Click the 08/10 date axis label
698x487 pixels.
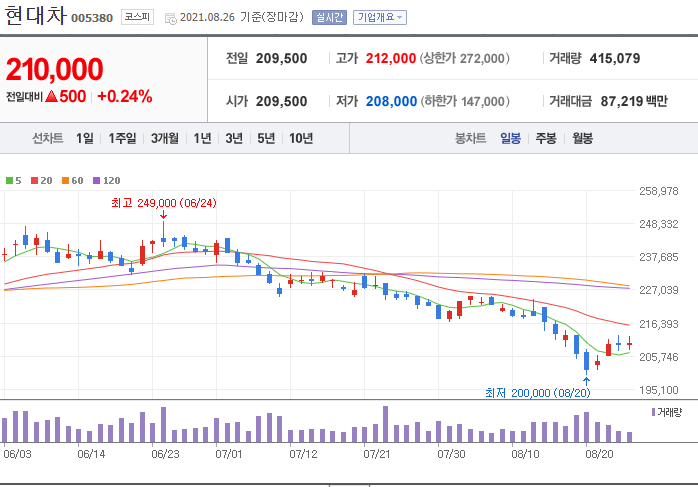[525, 454]
